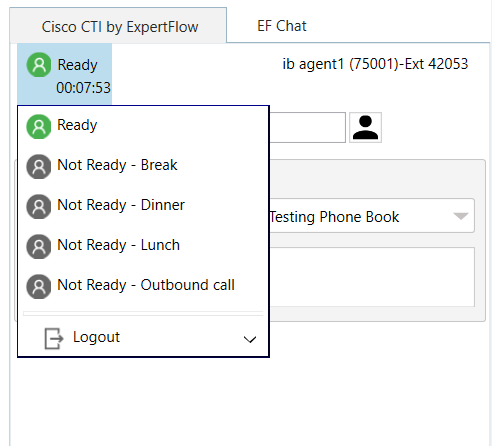The width and height of the screenshot is (492, 446).
Task: Click the ib agent1 (75001)-Ext 42053 label
Action: point(375,64)
